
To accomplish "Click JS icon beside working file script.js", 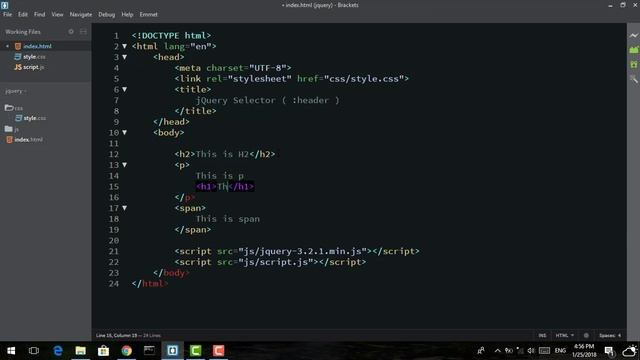I will pos(18,67).
